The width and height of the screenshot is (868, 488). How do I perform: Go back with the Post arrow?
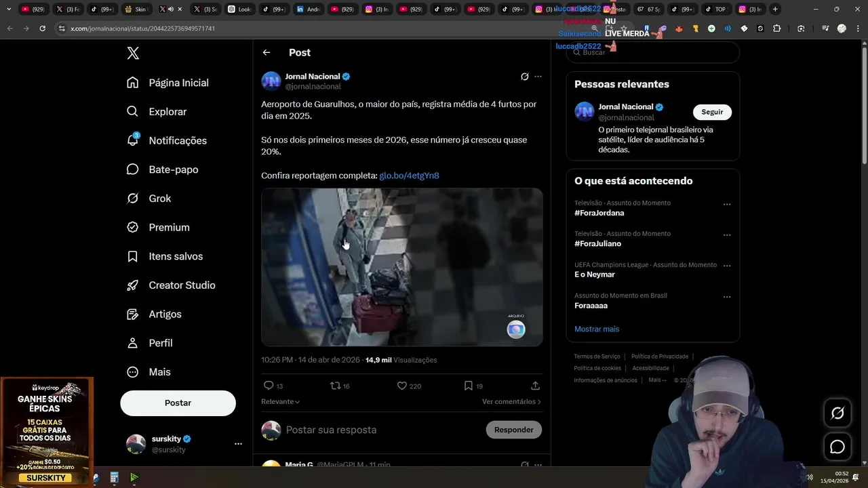(x=267, y=52)
